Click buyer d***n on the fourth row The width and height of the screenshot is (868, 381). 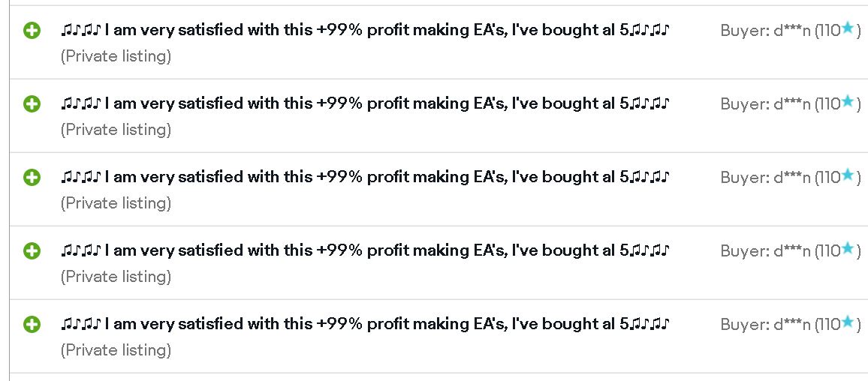click(x=791, y=251)
